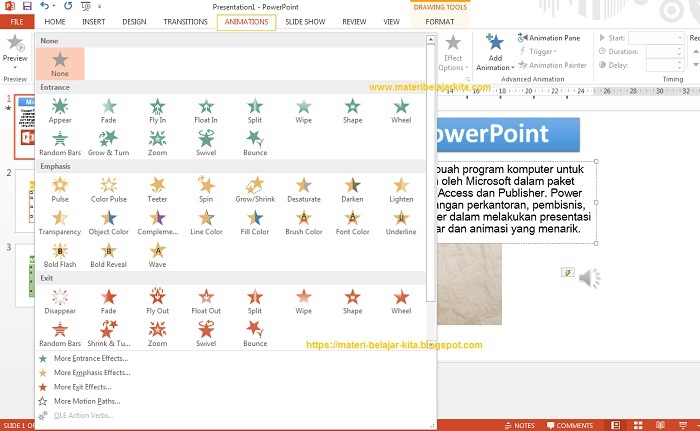Open More Emphasis Effects dialog
This screenshot has height=431, width=700.
coord(92,372)
